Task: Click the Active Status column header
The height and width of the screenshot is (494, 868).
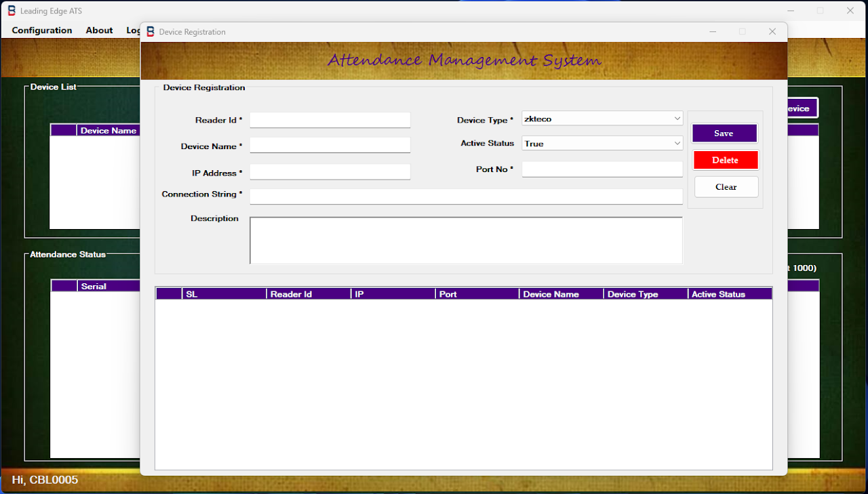Action: 730,294
